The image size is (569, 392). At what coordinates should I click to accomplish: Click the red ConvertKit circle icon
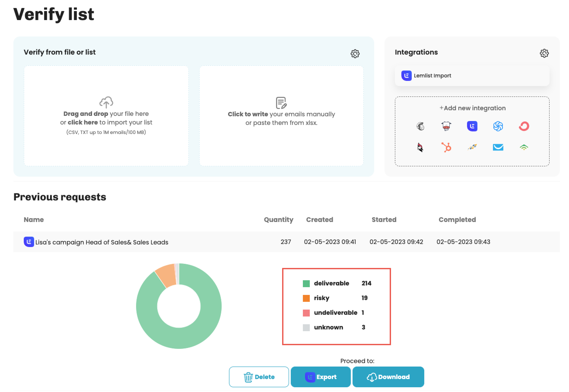pyautogui.click(x=524, y=126)
